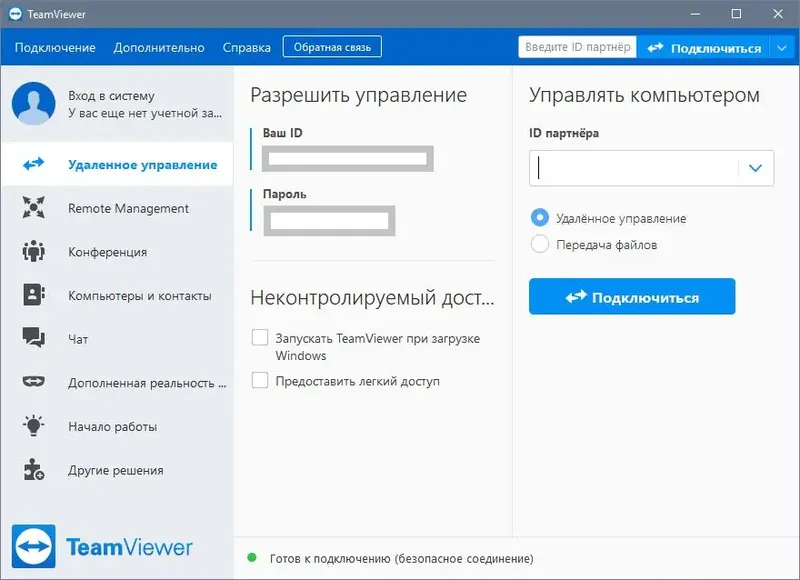Open the Справка menu
Screen dimensions: 800x580
246,47
